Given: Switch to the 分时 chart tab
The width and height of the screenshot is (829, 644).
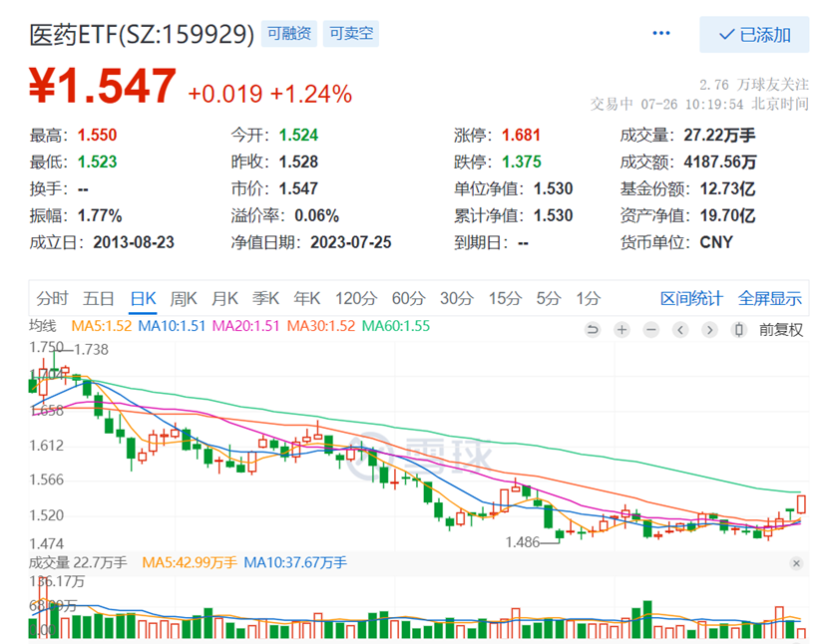Looking at the screenshot, I should 52,298.
